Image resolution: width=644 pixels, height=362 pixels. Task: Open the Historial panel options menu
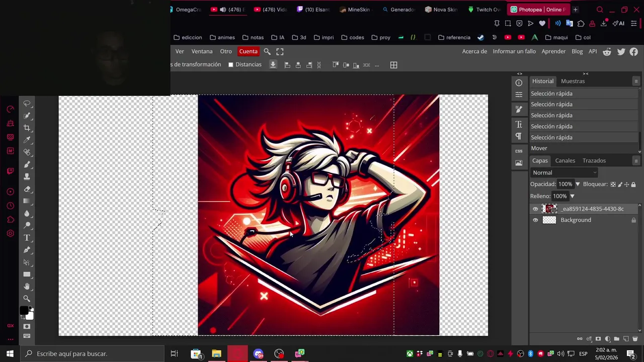636,81
